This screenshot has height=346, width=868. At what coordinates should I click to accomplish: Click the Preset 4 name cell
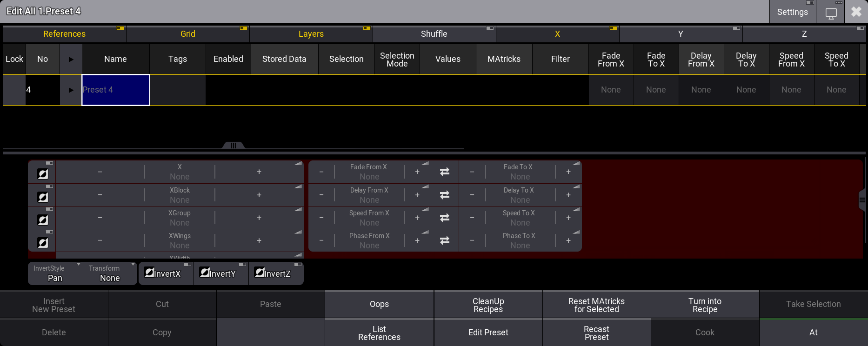click(x=116, y=90)
